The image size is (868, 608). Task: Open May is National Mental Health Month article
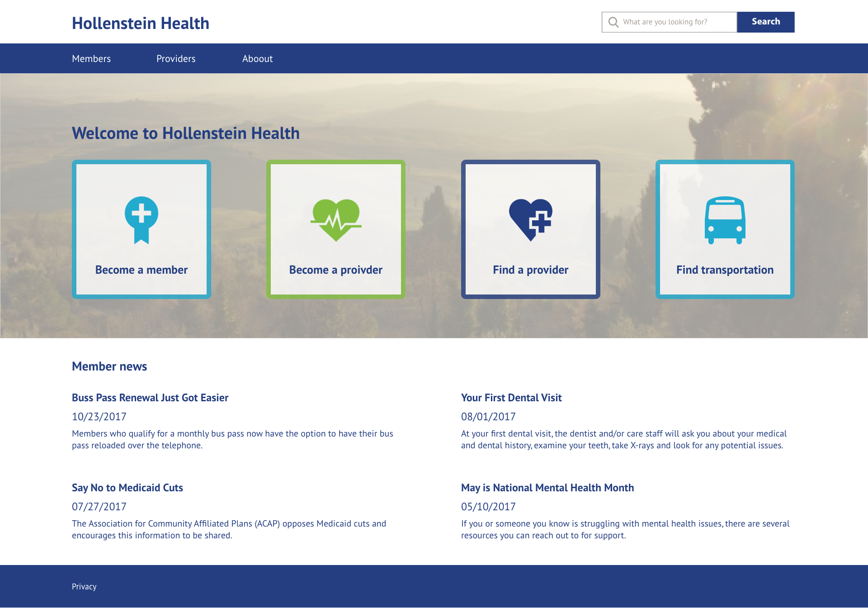[547, 488]
